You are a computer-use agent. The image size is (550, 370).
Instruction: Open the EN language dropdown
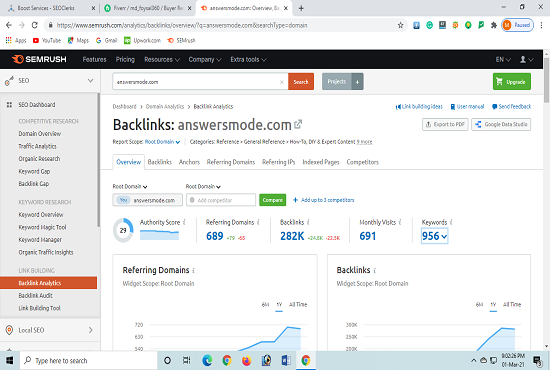(x=503, y=60)
